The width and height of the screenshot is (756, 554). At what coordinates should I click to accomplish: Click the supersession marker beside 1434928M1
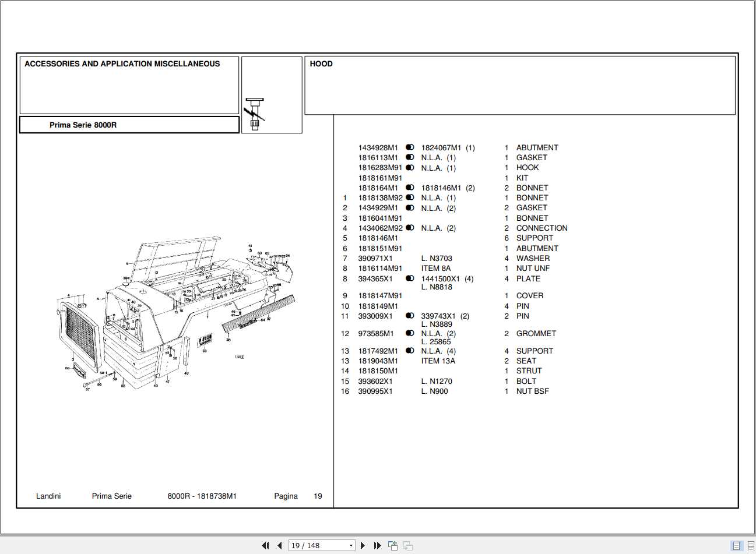pos(410,147)
